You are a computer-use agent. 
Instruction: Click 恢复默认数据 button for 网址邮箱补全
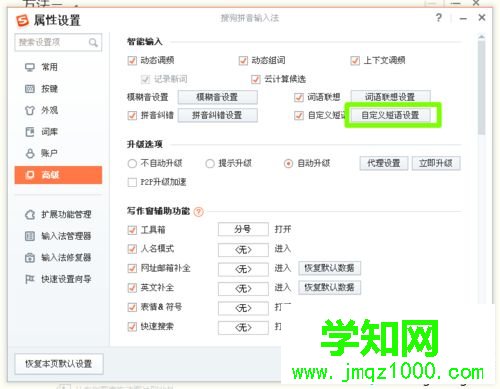[x=329, y=268]
